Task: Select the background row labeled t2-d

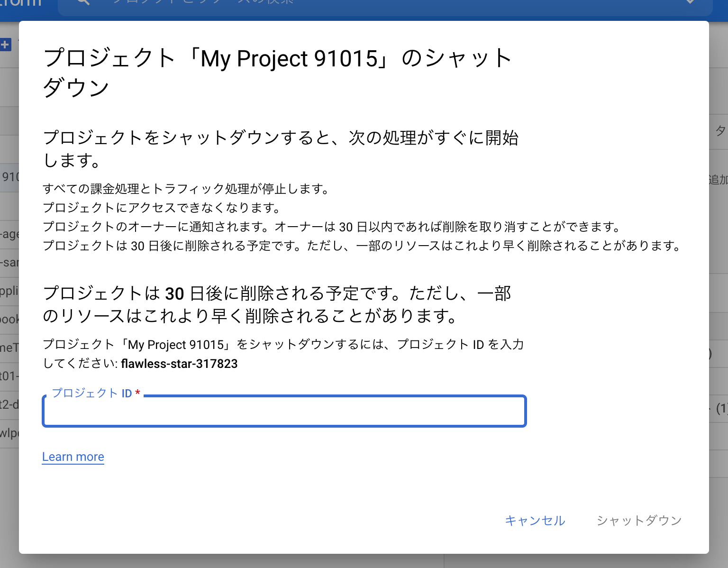Action: click(9, 404)
